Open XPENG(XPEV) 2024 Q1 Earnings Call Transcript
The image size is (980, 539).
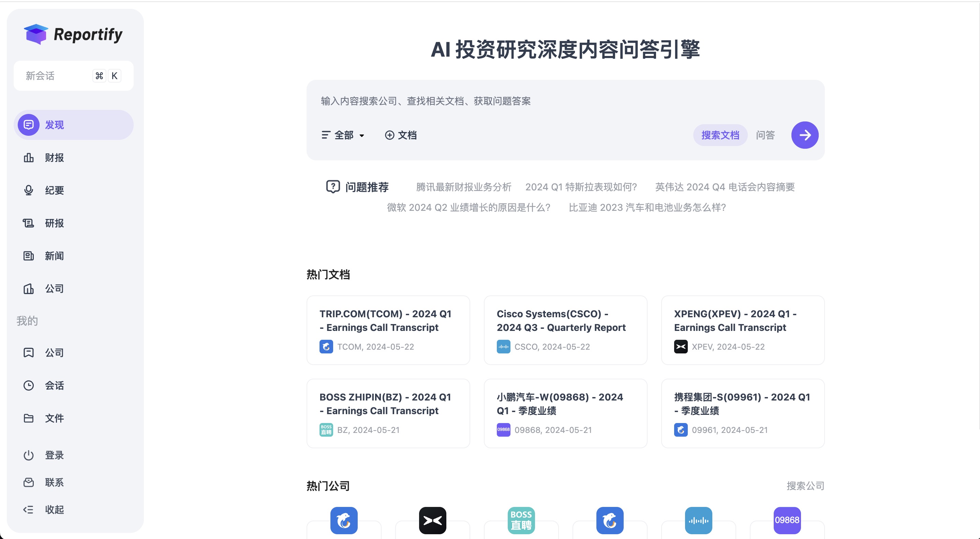[x=743, y=330]
